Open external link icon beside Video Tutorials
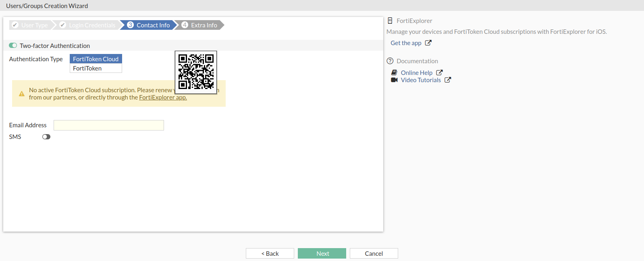Viewport: 644px width, 261px height. click(x=448, y=80)
